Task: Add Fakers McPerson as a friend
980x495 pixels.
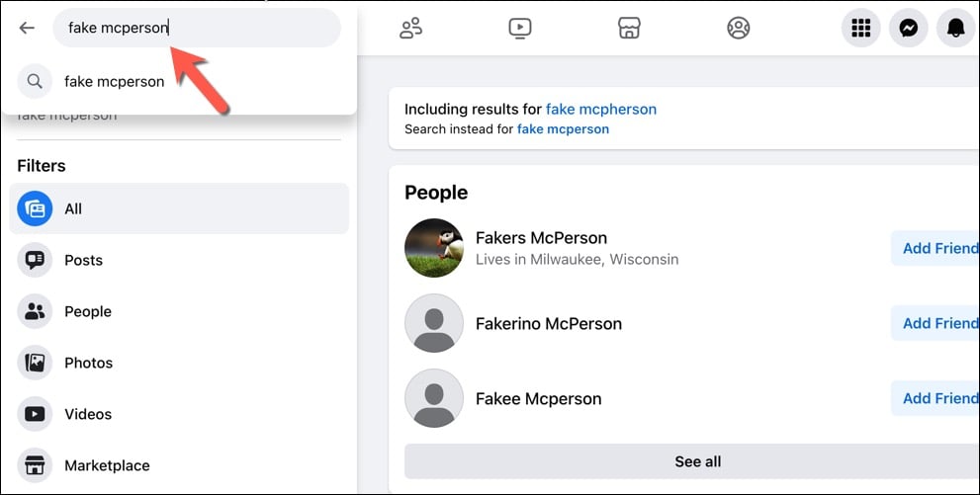Action: click(937, 248)
